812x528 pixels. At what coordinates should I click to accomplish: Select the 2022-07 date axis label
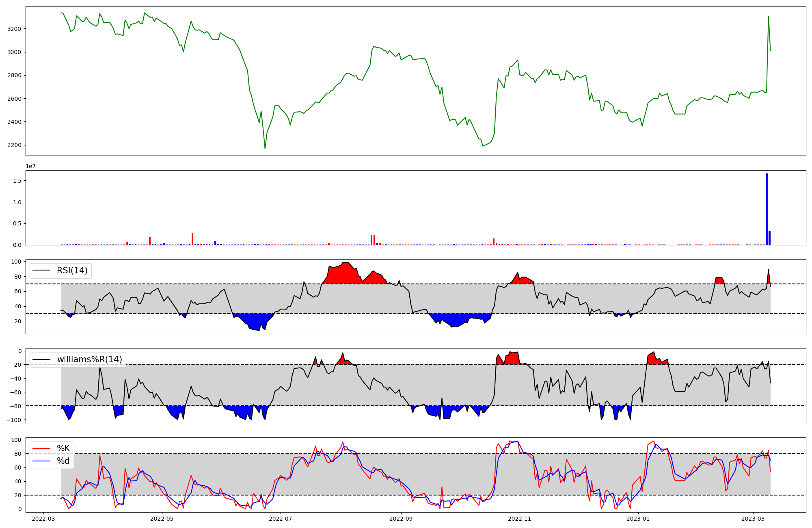click(x=281, y=519)
